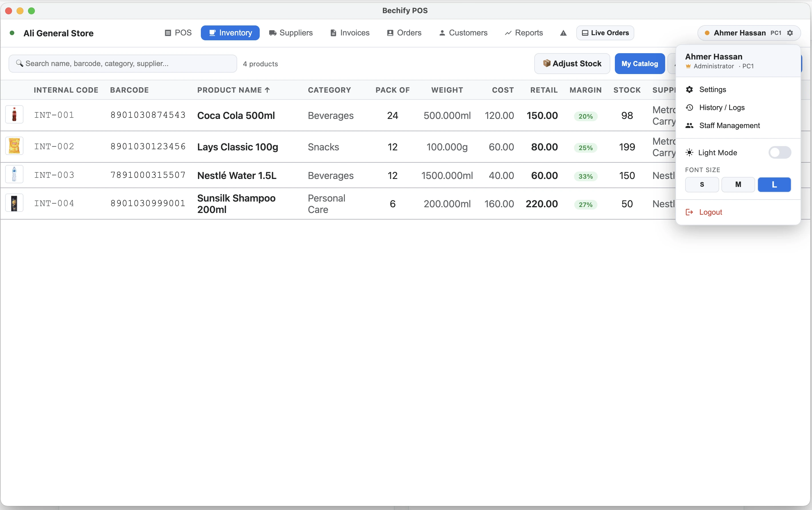The height and width of the screenshot is (510, 812).
Task: Open the alerts warning triangle icon
Action: click(563, 33)
